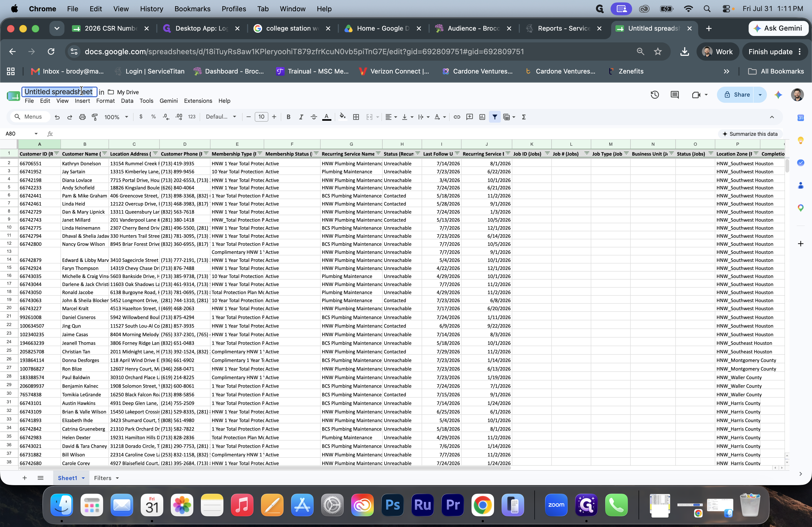
Task: Open the fill color picker
Action: [x=343, y=117]
